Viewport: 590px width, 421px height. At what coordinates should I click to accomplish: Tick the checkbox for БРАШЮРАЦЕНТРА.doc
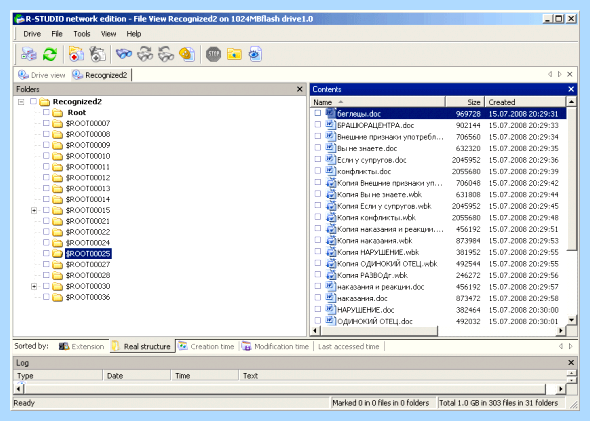tap(318, 125)
